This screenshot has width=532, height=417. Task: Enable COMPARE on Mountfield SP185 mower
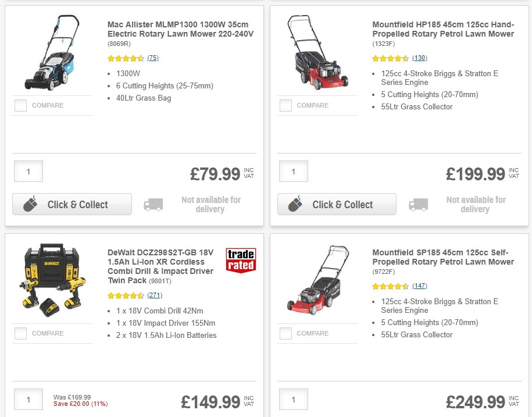pos(285,333)
